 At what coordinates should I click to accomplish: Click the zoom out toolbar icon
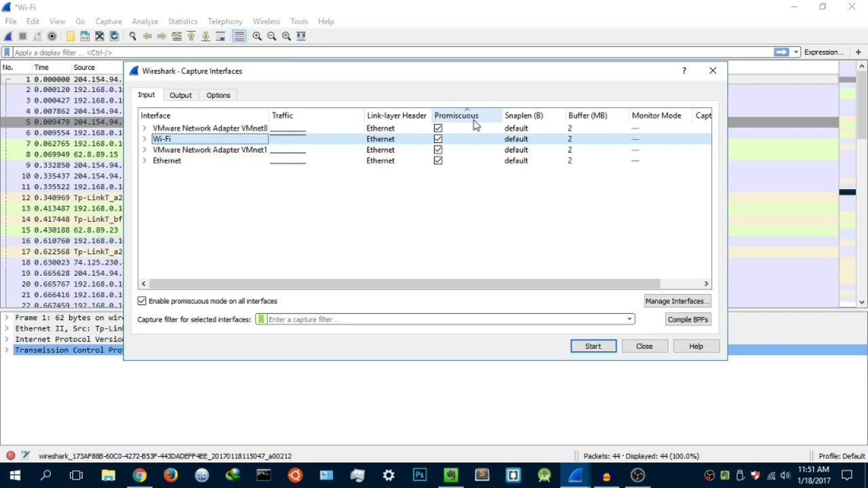pyautogui.click(x=272, y=37)
